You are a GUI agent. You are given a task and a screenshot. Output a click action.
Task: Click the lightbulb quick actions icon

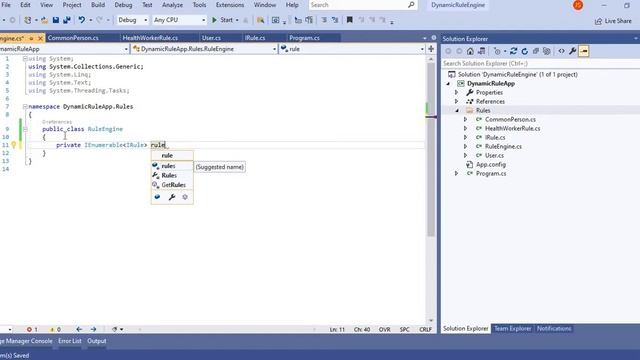coord(13,145)
